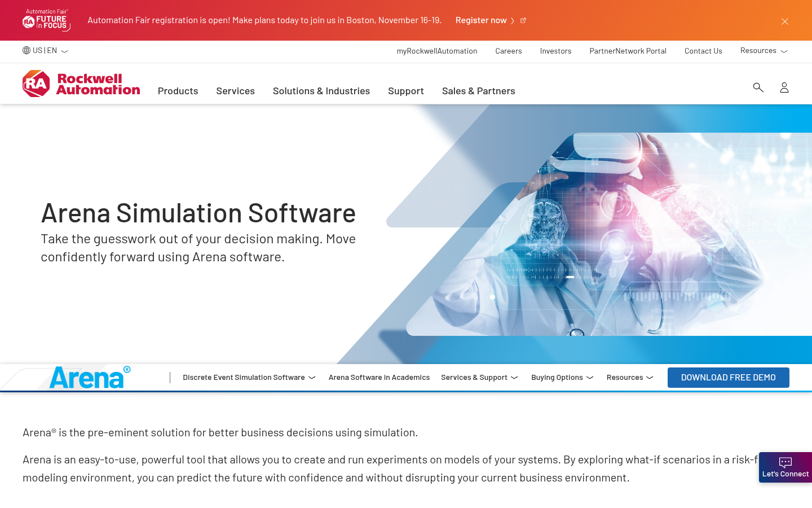Expand the US | EN region selector
812x508 pixels.
point(45,51)
